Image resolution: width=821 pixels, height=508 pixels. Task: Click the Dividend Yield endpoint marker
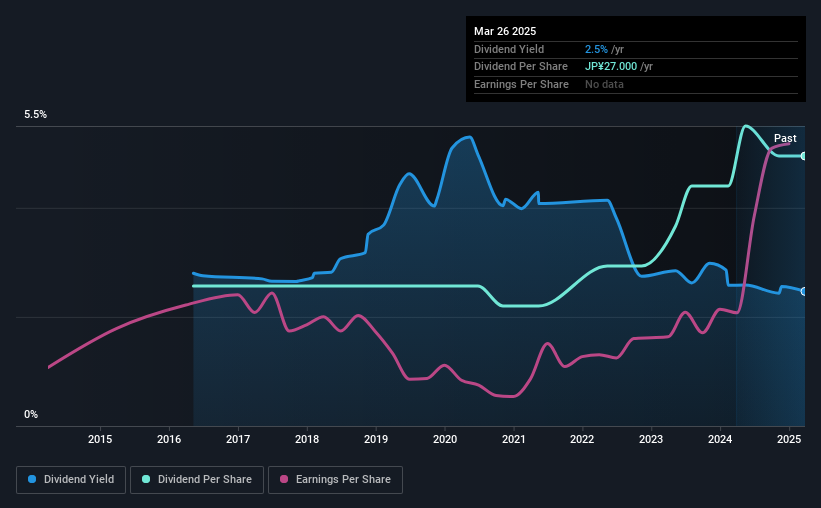click(x=804, y=291)
